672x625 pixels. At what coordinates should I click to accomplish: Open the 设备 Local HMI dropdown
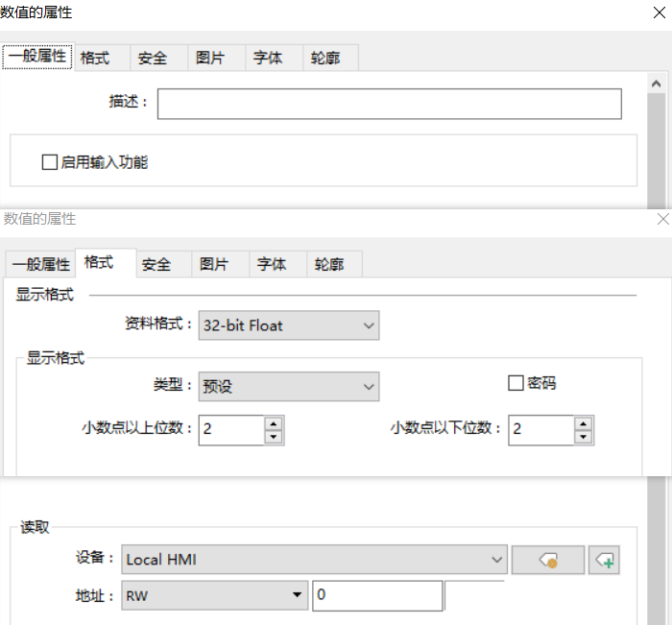pyautogui.click(x=315, y=560)
